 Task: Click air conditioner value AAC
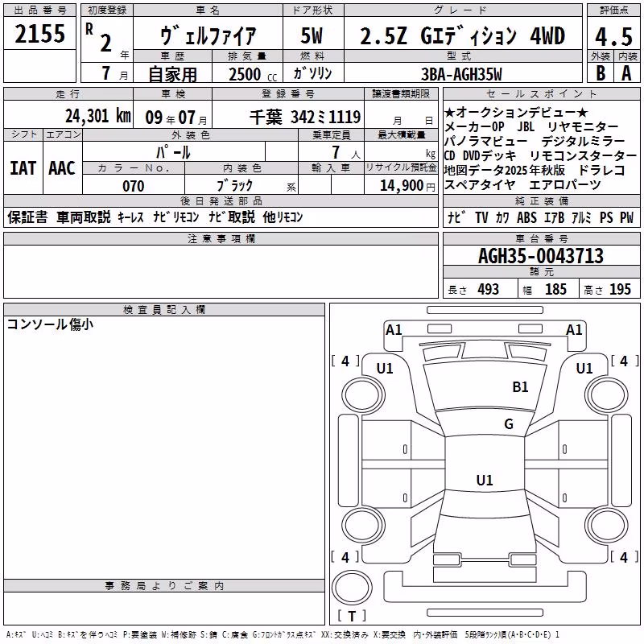62,168
